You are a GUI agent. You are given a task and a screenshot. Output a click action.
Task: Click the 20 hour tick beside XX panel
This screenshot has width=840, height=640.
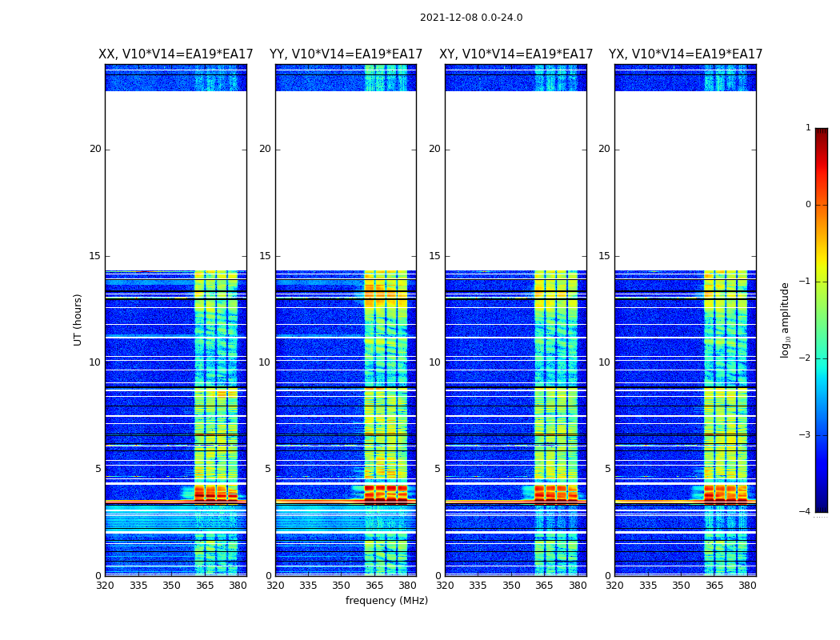coord(95,149)
